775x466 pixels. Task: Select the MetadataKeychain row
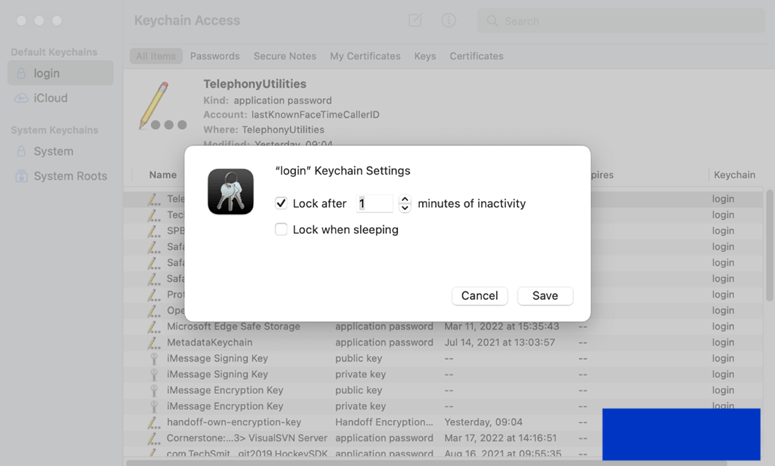(443, 342)
